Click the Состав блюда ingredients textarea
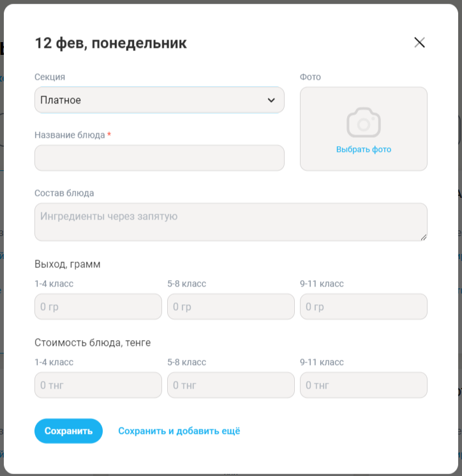This screenshot has width=462, height=476. (x=230, y=222)
